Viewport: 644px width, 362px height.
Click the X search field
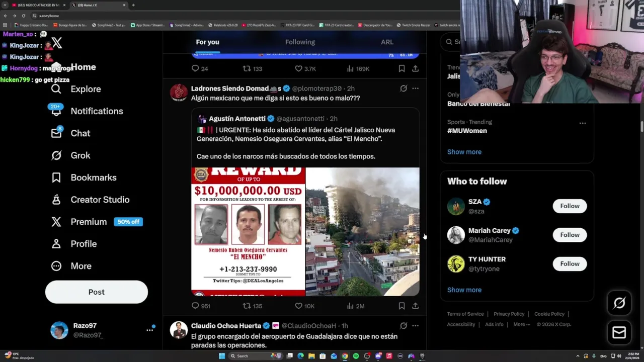point(450,42)
